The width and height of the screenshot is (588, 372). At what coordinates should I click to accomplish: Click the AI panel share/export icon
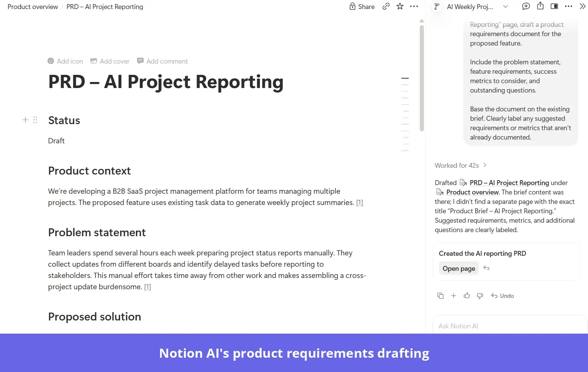540,6
